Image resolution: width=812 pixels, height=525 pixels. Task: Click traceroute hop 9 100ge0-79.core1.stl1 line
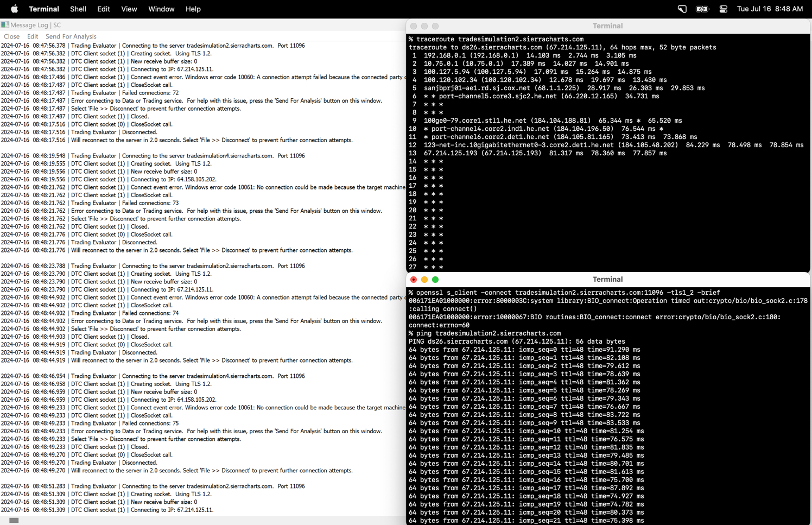coord(547,121)
